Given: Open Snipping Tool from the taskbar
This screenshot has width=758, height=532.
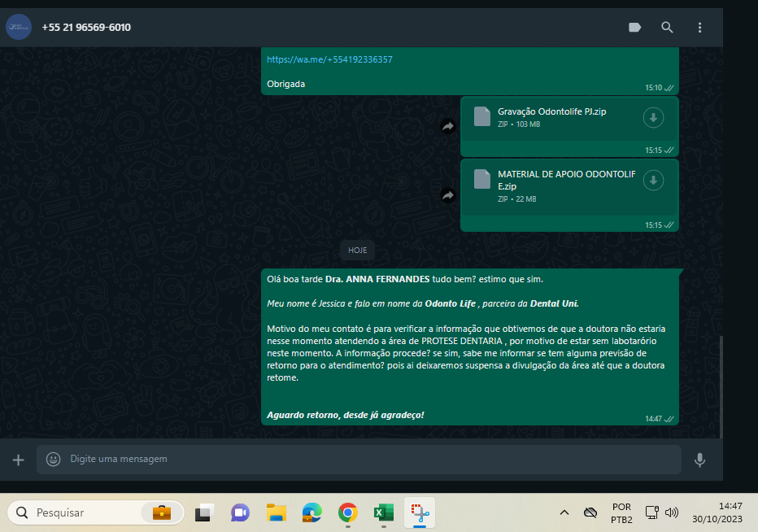Looking at the screenshot, I should pyautogui.click(x=420, y=512).
